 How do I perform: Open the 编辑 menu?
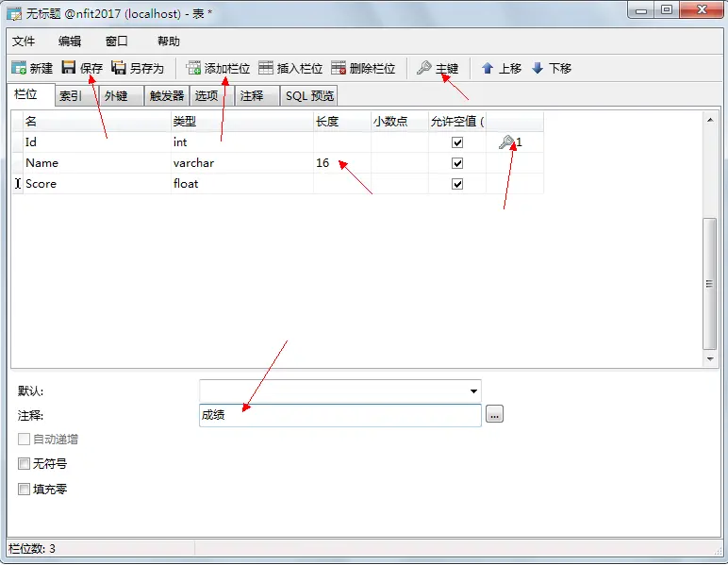click(70, 42)
